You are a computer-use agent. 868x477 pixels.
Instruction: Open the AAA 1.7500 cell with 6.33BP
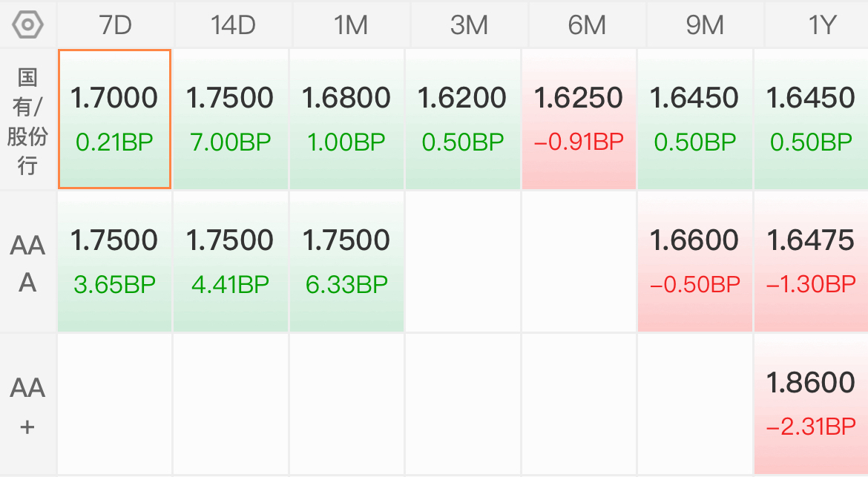(x=346, y=262)
